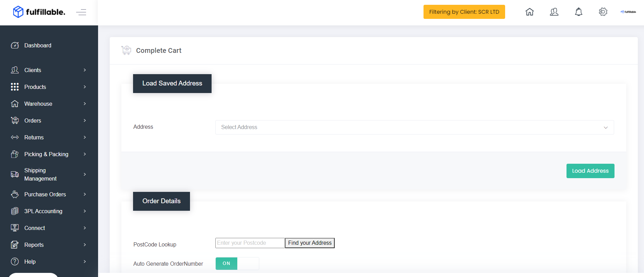Open the user profile icon in header
Image resolution: width=644 pixels, height=277 pixels.
pos(554,12)
